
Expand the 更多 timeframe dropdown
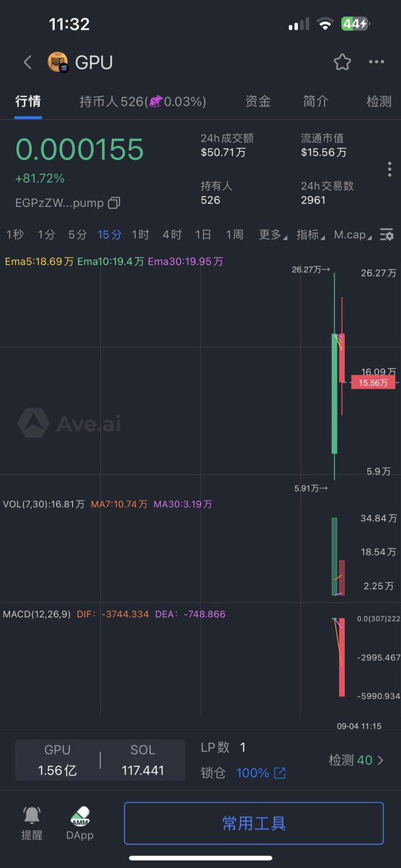(x=272, y=234)
